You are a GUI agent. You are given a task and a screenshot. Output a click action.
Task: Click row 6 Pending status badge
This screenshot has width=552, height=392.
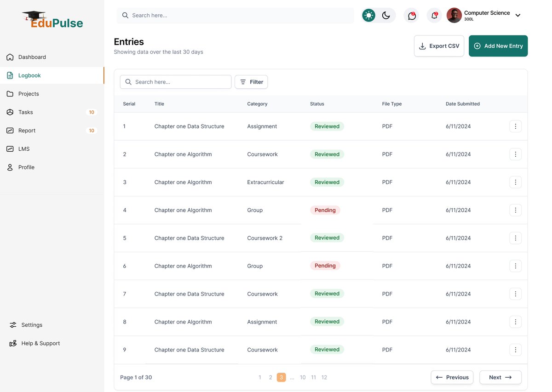325,266
